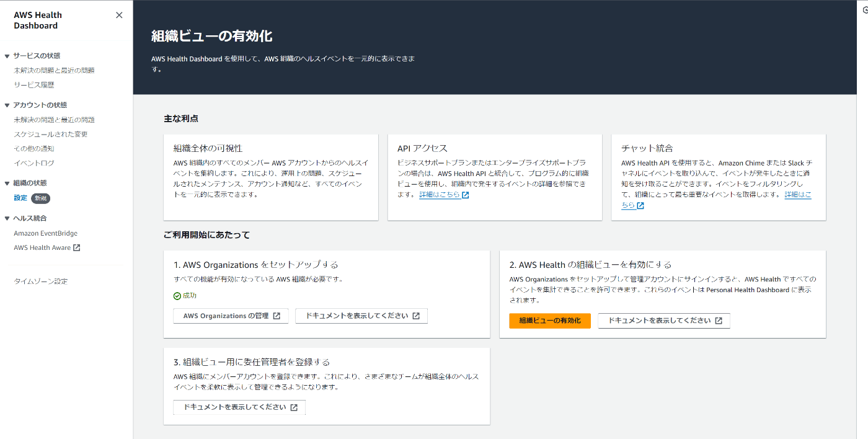Click external link icon beside AWS Health Aware

[77, 248]
